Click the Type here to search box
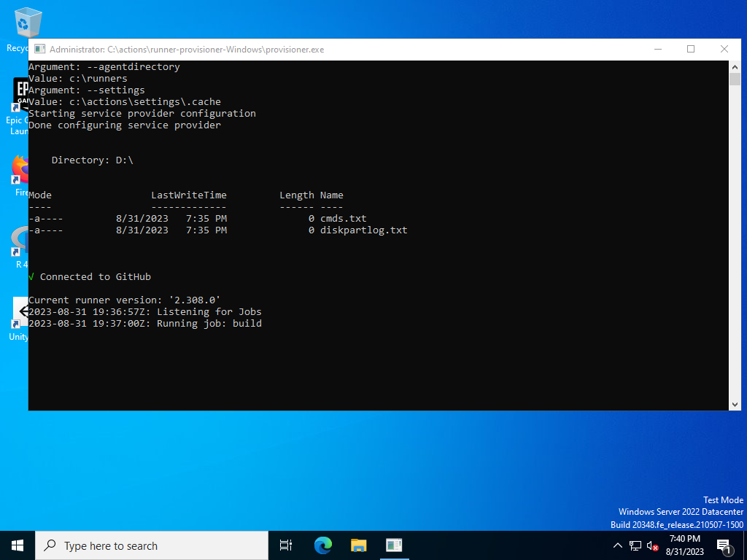This screenshot has height=560, width=747. (152, 545)
